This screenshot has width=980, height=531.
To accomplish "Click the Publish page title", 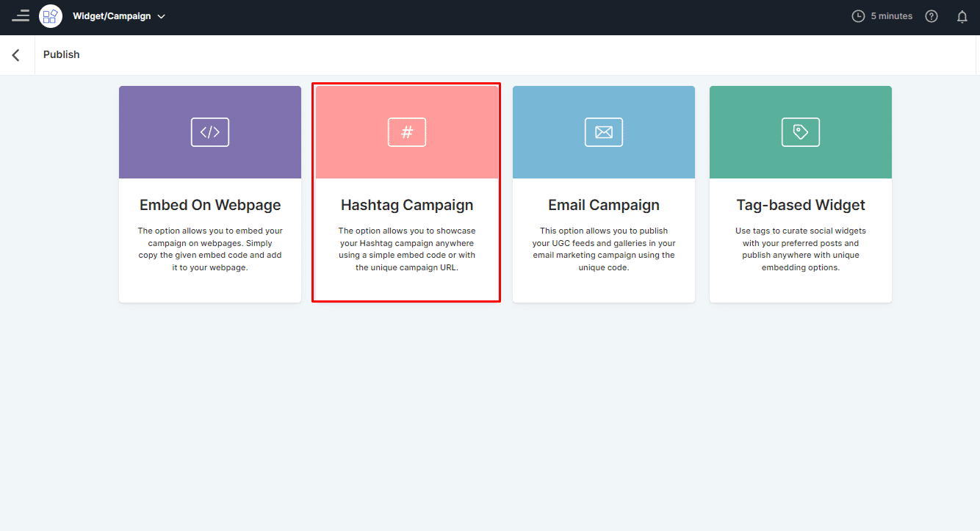I will point(62,54).
